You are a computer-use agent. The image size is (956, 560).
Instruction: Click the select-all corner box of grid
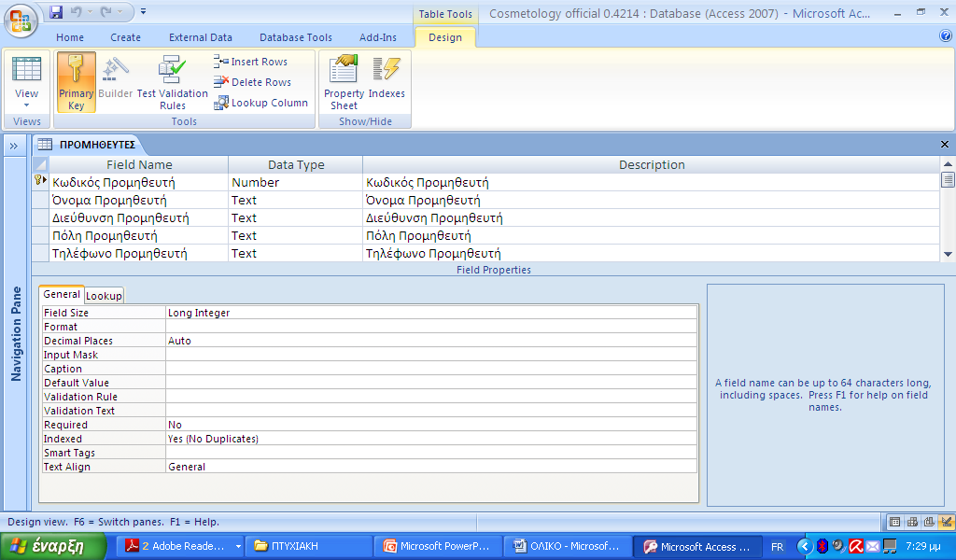click(40, 164)
